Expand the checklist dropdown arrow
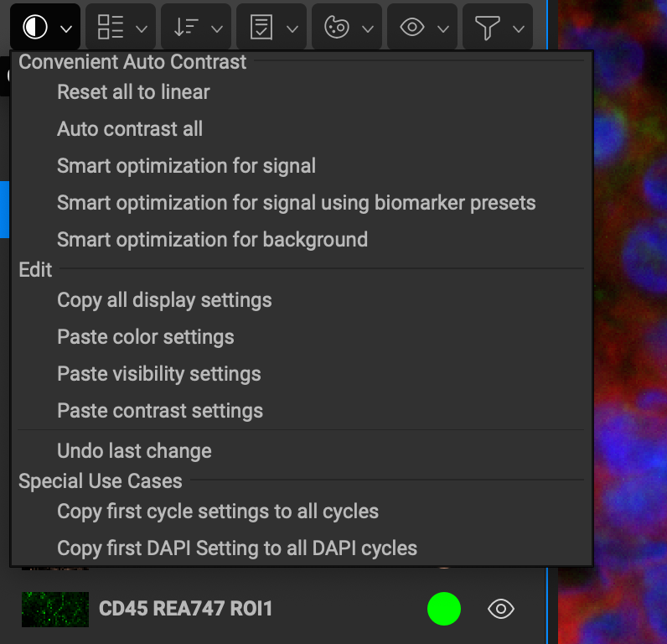This screenshot has width=667, height=644. 292,29
